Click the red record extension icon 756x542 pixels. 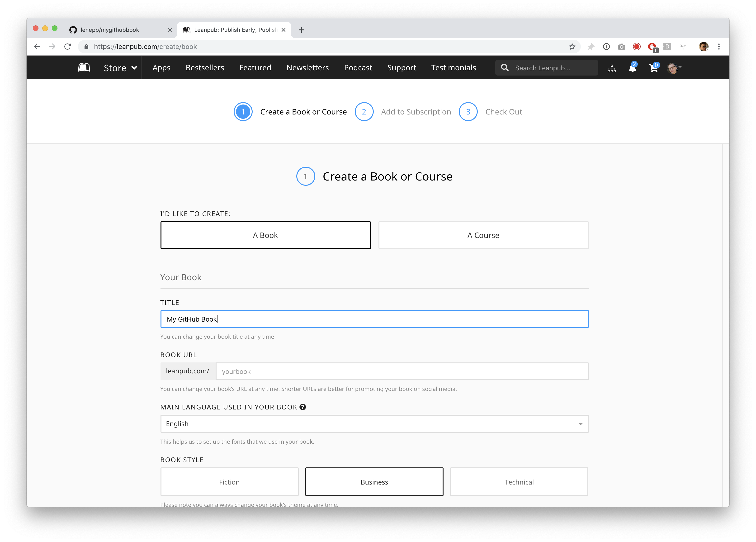(x=637, y=47)
